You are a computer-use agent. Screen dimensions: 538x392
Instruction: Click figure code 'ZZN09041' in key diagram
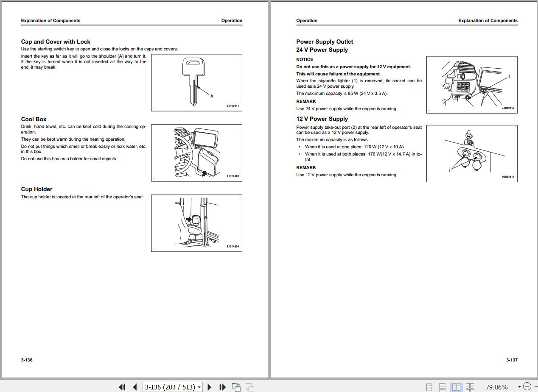pyautogui.click(x=233, y=106)
